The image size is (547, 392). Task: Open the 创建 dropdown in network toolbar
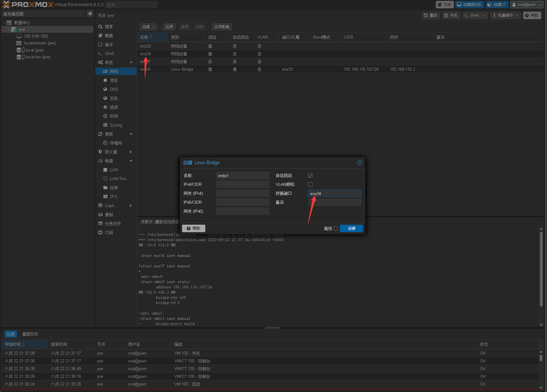[x=148, y=27]
